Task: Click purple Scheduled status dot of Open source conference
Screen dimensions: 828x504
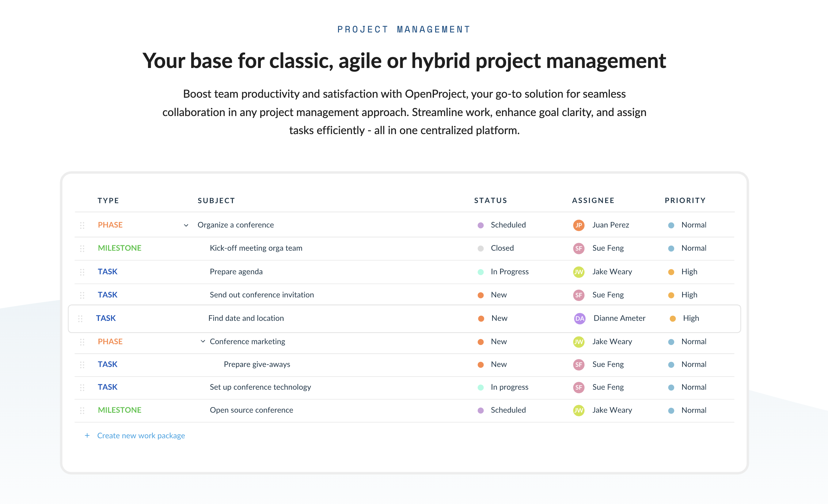Action: point(480,410)
